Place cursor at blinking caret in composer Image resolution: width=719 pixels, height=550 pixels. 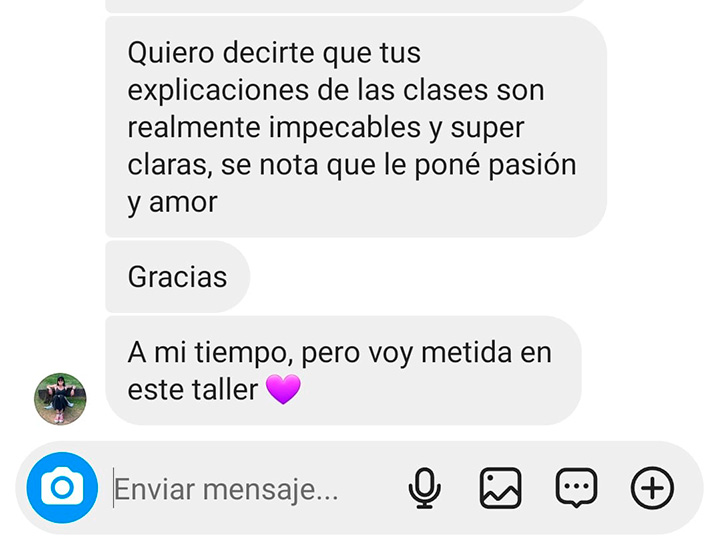(x=113, y=488)
